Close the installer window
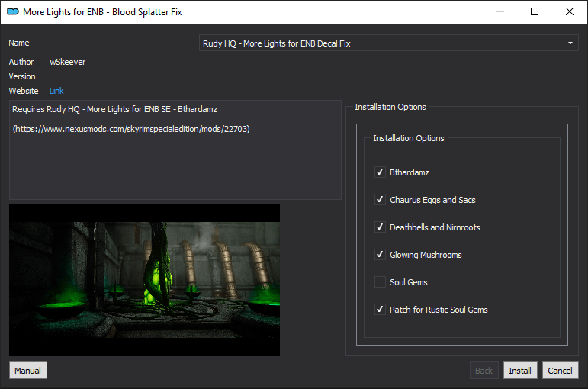This screenshot has height=389, width=588. [x=569, y=11]
